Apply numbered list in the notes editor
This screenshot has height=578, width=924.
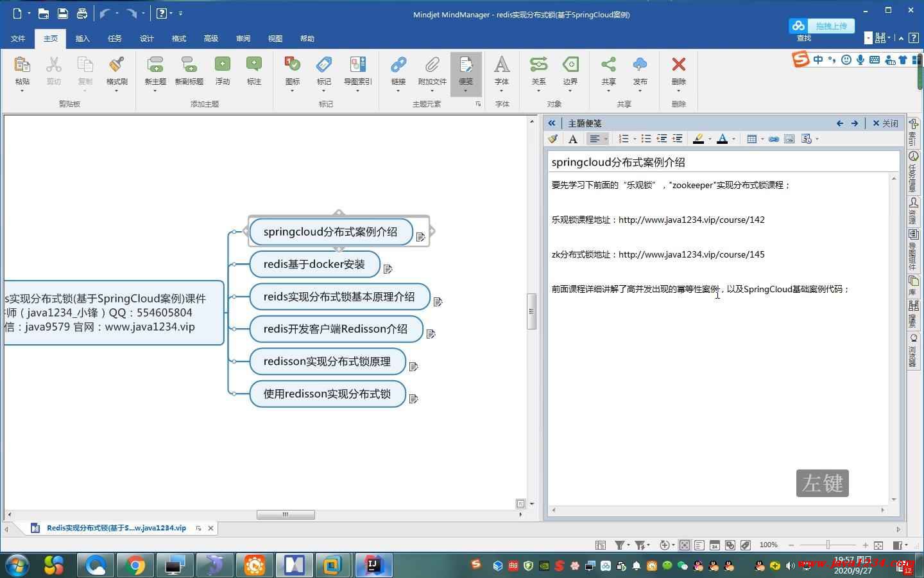pyautogui.click(x=623, y=139)
